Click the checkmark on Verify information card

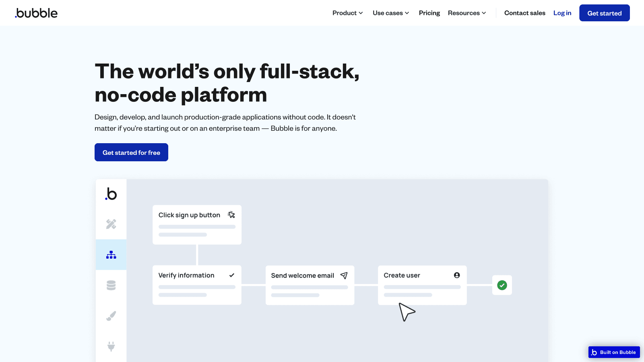tap(232, 275)
